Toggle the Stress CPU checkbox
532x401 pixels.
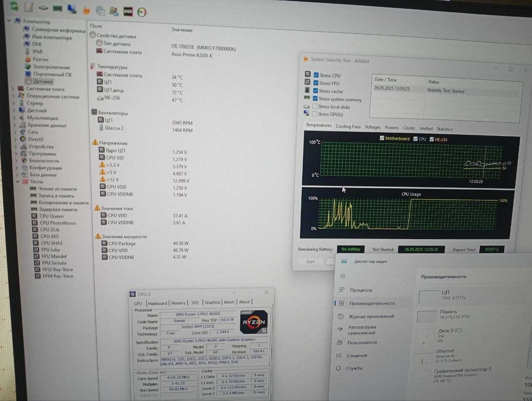point(316,75)
